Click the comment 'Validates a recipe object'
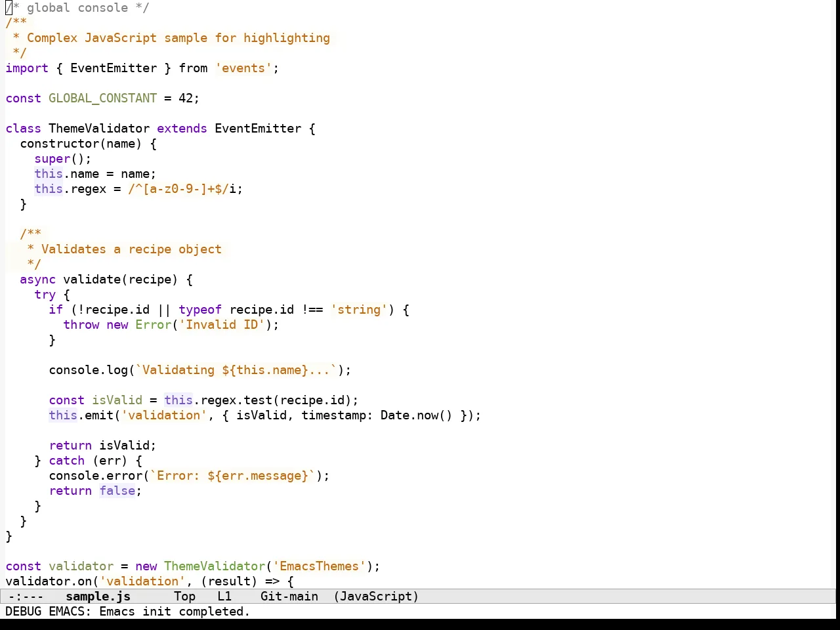Image resolution: width=840 pixels, height=630 pixels. [x=131, y=249]
